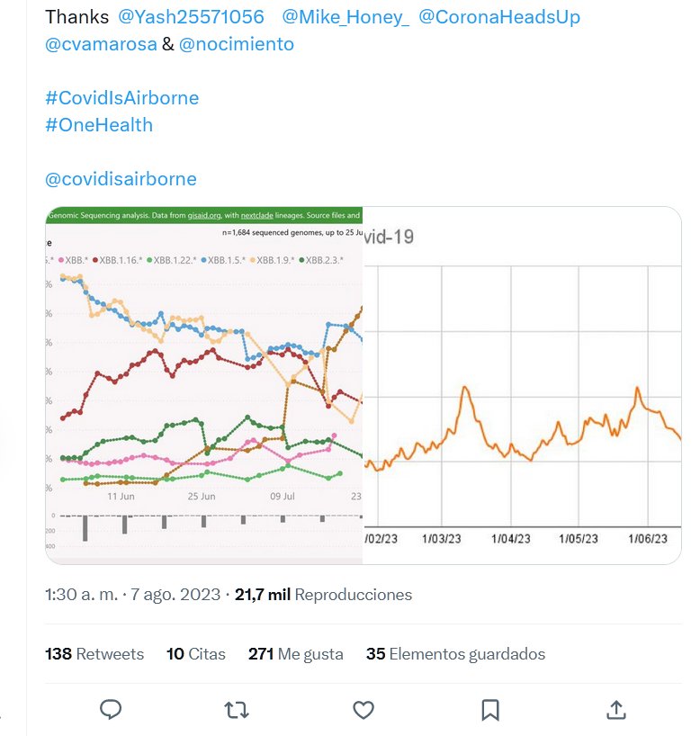Visit @CoronaHeadsUp mention link

(x=499, y=17)
